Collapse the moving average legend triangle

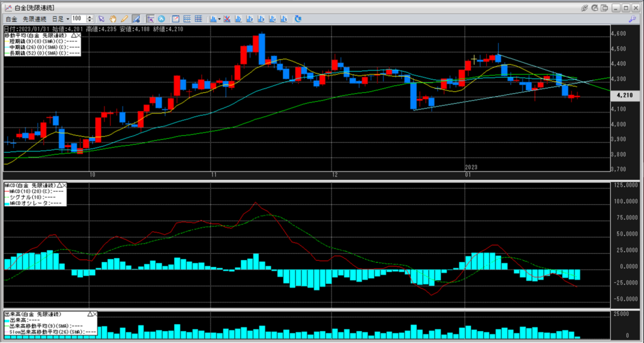[x=74, y=35]
